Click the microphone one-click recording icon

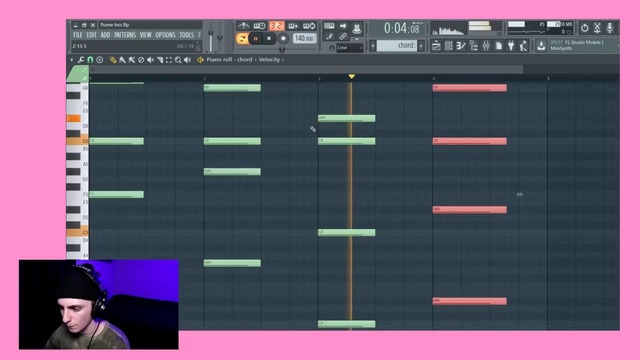click(610, 28)
